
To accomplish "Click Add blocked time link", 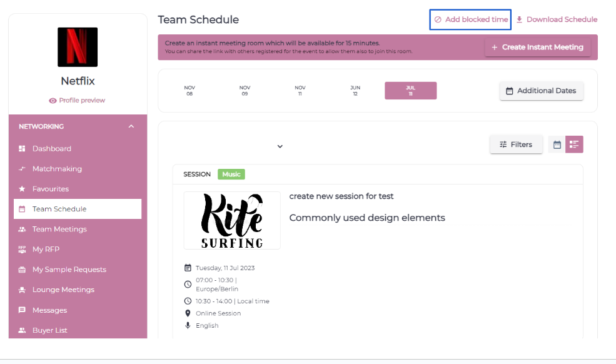I will pos(471,19).
